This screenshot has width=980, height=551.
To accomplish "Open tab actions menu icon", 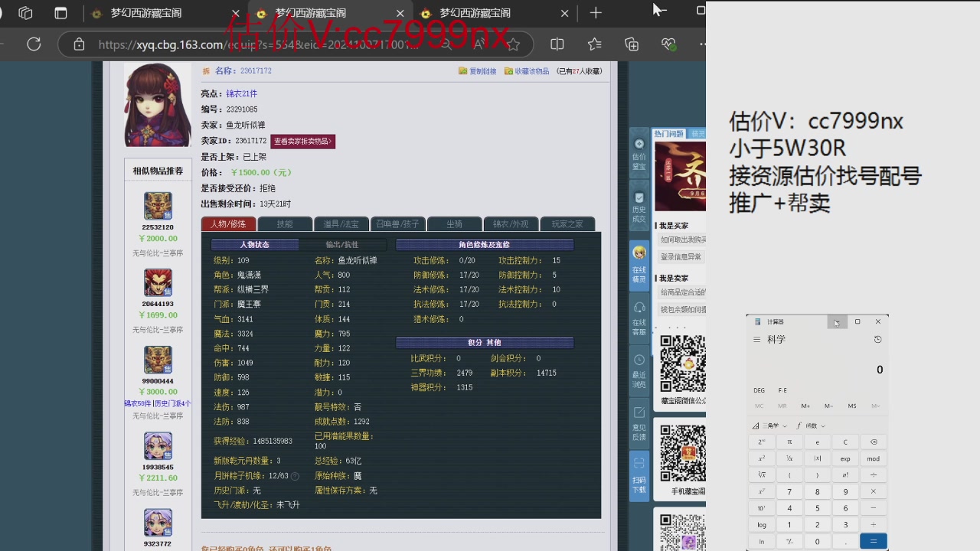I will coord(60,13).
